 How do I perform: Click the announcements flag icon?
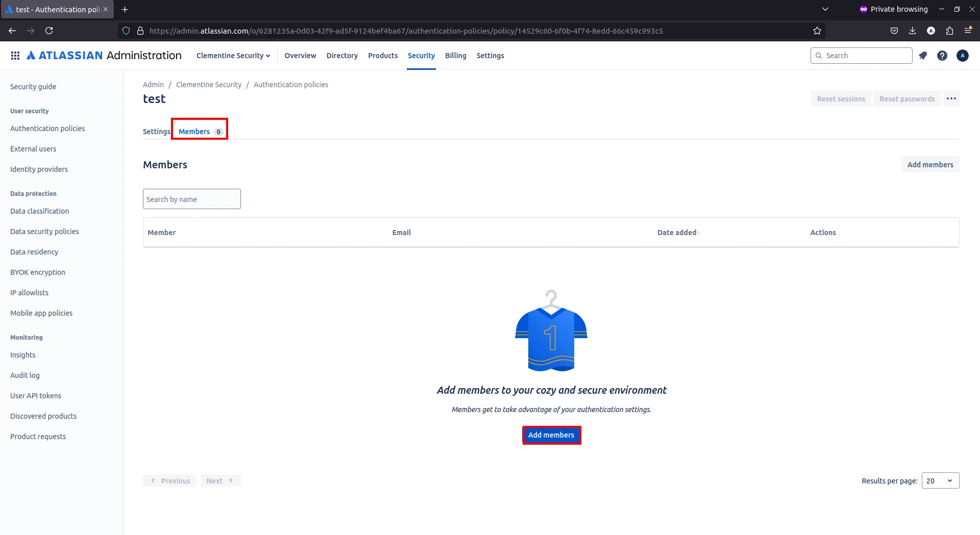pyautogui.click(x=923, y=55)
